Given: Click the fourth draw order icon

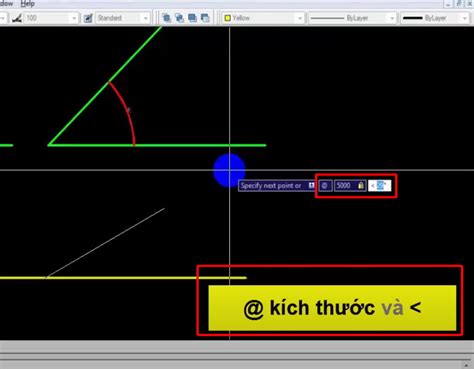Looking at the screenshot, I should tap(205, 18).
